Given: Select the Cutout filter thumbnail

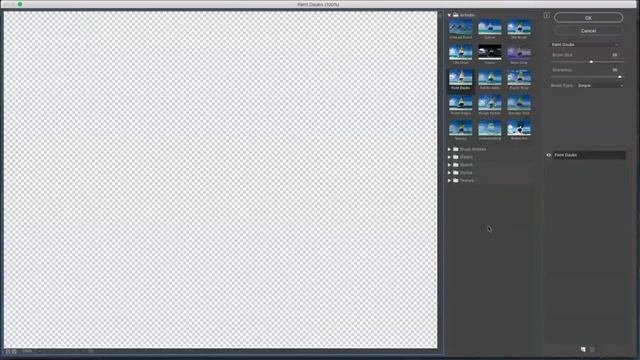Looking at the screenshot, I should click(489, 27).
